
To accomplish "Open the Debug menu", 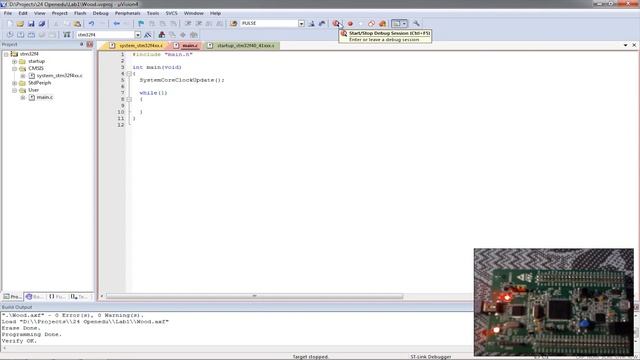I will [x=100, y=13].
